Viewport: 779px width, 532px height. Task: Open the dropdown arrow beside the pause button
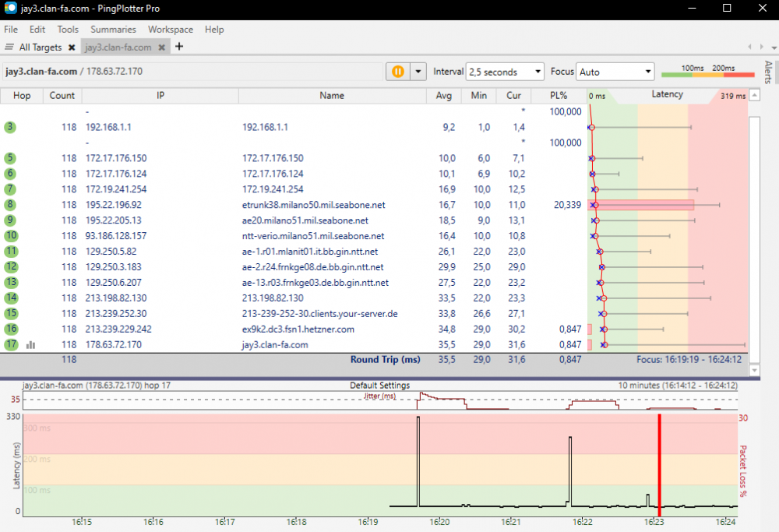(x=418, y=72)
